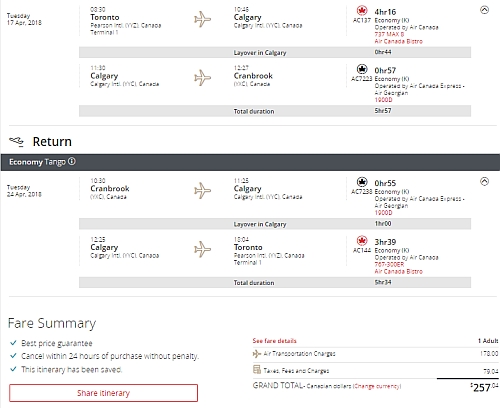Open 737 MAX 8 aircraft link
Screen dimensions: 500x408
389,34
